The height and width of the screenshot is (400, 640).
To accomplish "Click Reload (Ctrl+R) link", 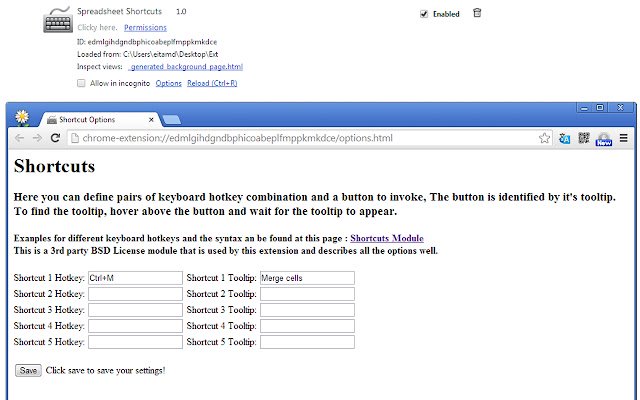I will [x=212, y=83].
